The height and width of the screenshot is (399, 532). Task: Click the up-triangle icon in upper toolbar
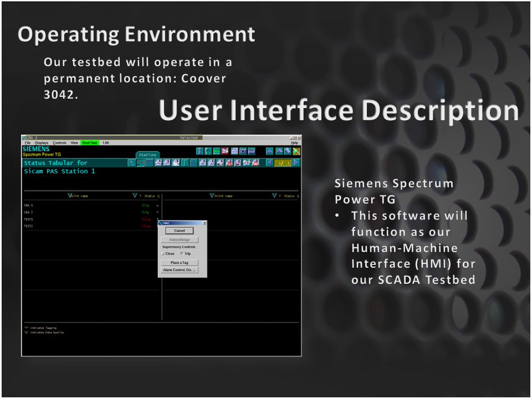point(270,151)
